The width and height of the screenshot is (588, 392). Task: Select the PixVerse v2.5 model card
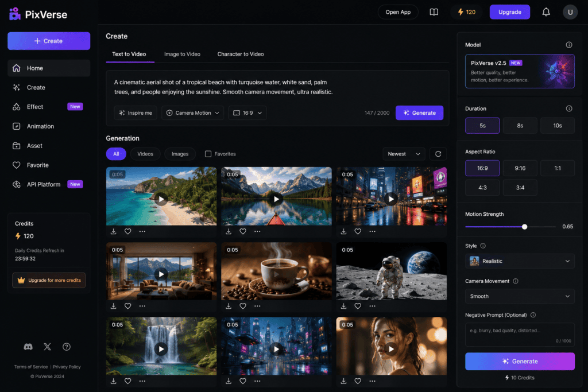pyautogui.click(x=520, y=71)
